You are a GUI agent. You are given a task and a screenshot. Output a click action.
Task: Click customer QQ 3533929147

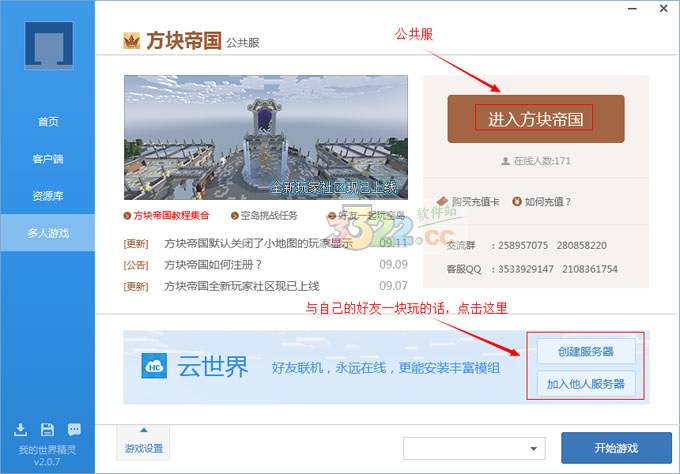pos(526,269)
